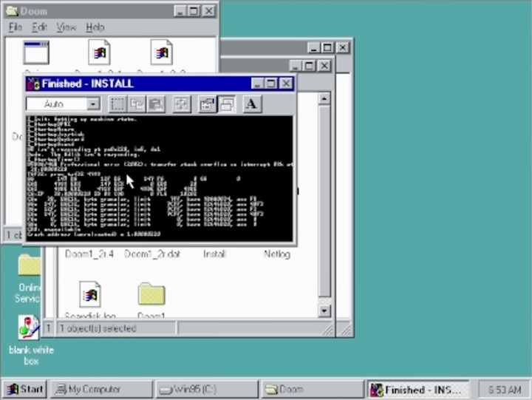This screenshot has height=400, width=532.
Task: Click the Mark selection tool in INSTALL toolbar
Action: pos(117,104)
